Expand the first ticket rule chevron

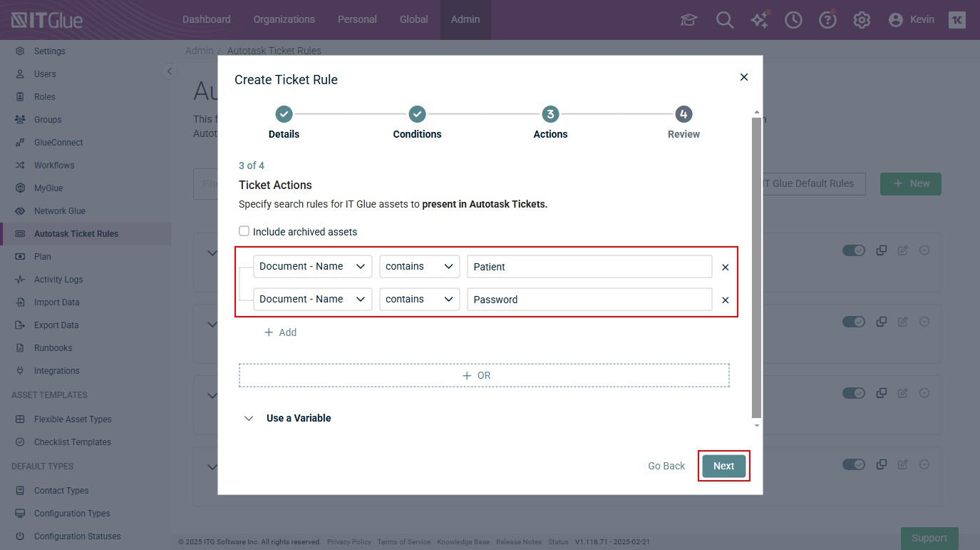pyautogui.click(x=212, y=253)
